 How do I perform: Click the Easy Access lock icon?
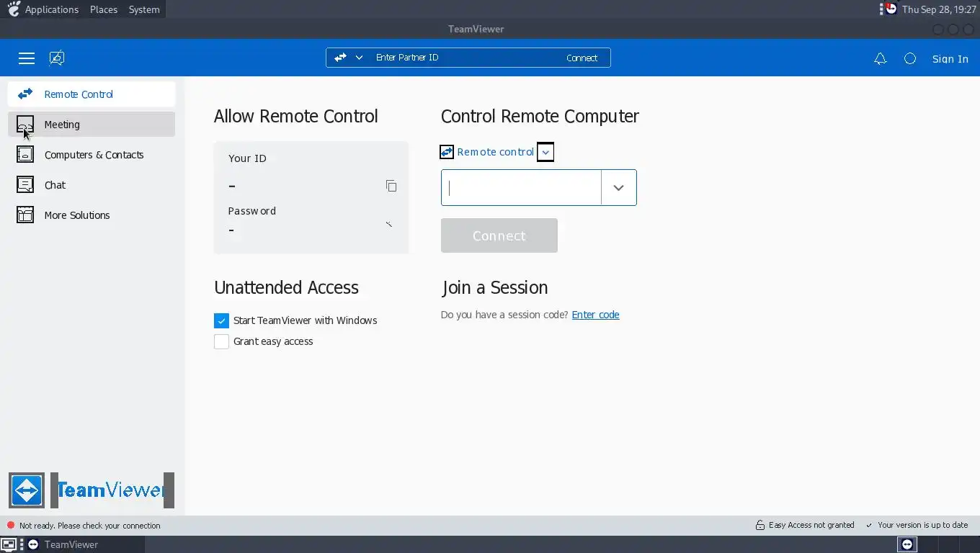tap(759, 525)
